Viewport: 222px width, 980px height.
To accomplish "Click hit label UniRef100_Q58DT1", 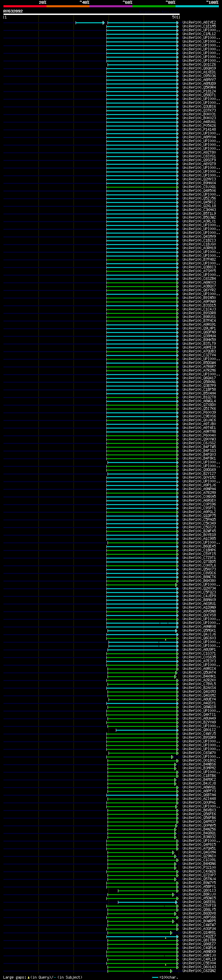I will pyautogui.click(x=199, y=95).
